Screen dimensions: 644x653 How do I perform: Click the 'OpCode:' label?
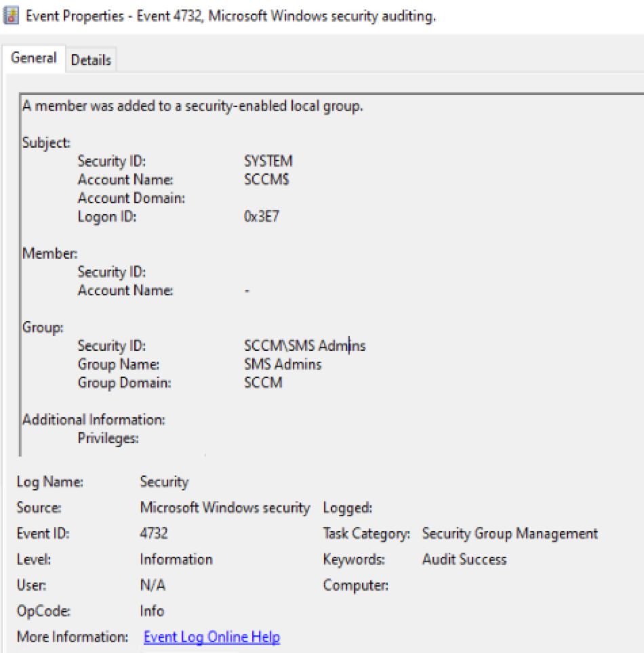[x=43, y=611]
